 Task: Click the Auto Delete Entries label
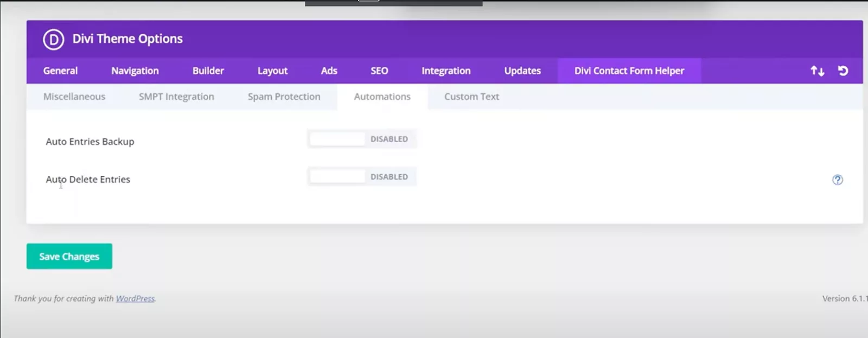pyautogui.click(x=88, y=180)
